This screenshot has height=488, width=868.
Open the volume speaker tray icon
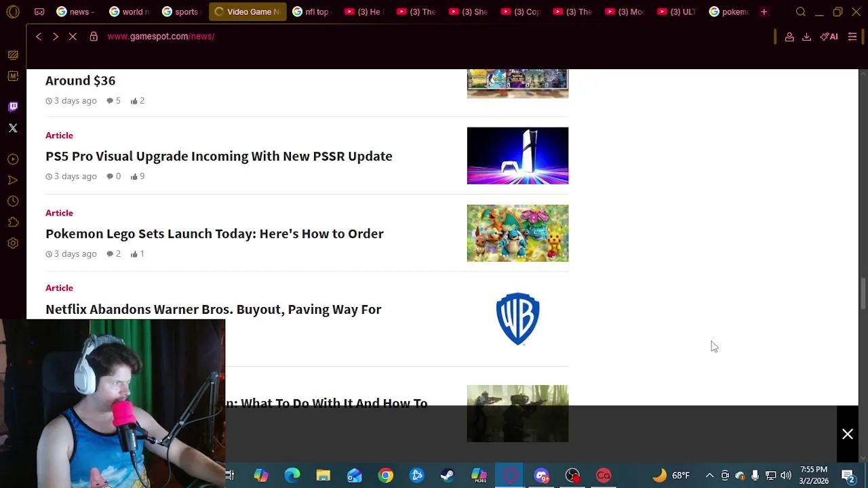(785, 475)
